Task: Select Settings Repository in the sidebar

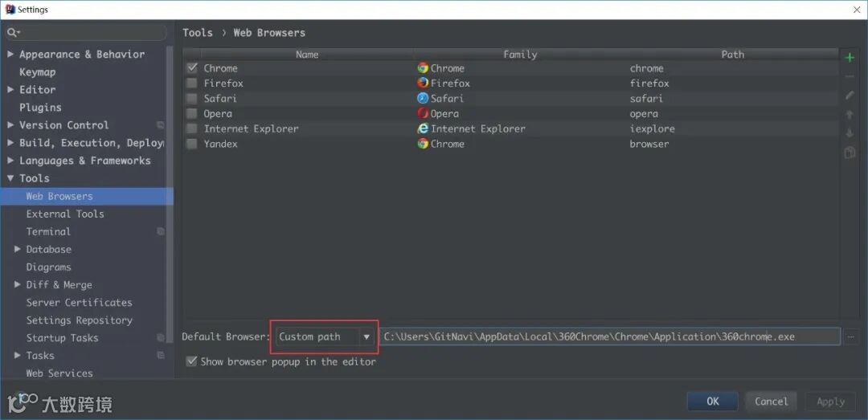Action: [x=79, y=320]
